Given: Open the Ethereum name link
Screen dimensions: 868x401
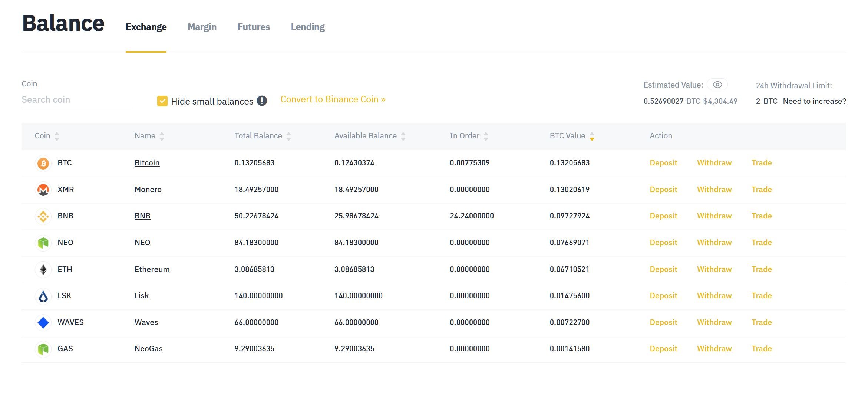Looking at the screenshot, I should point(152,269).
